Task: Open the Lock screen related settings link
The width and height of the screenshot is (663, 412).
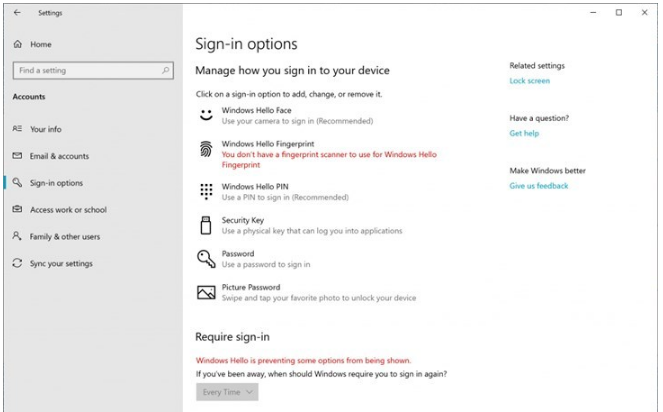Action: point(529,81)
